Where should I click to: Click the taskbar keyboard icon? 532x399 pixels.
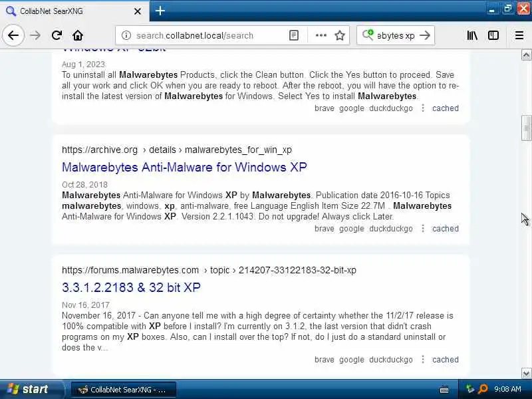pyautogui.click(x=444, y=390)
